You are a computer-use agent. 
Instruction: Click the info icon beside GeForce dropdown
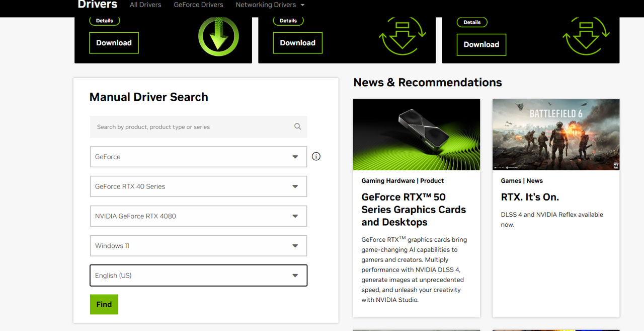(316, 156)
